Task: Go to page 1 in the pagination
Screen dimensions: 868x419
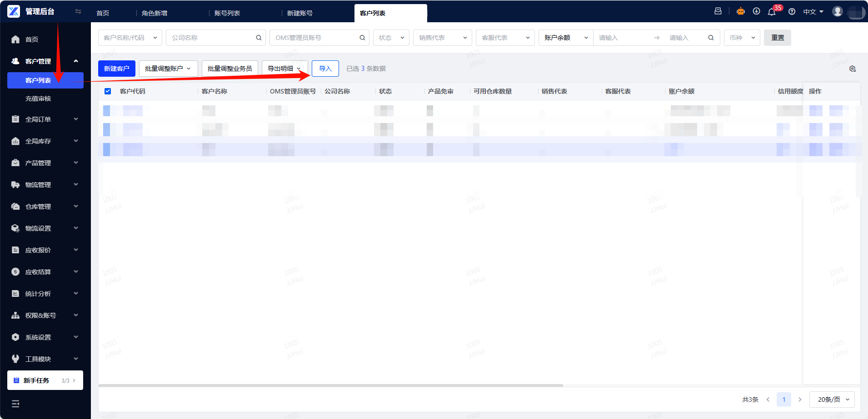Action: tap(784, 399)
